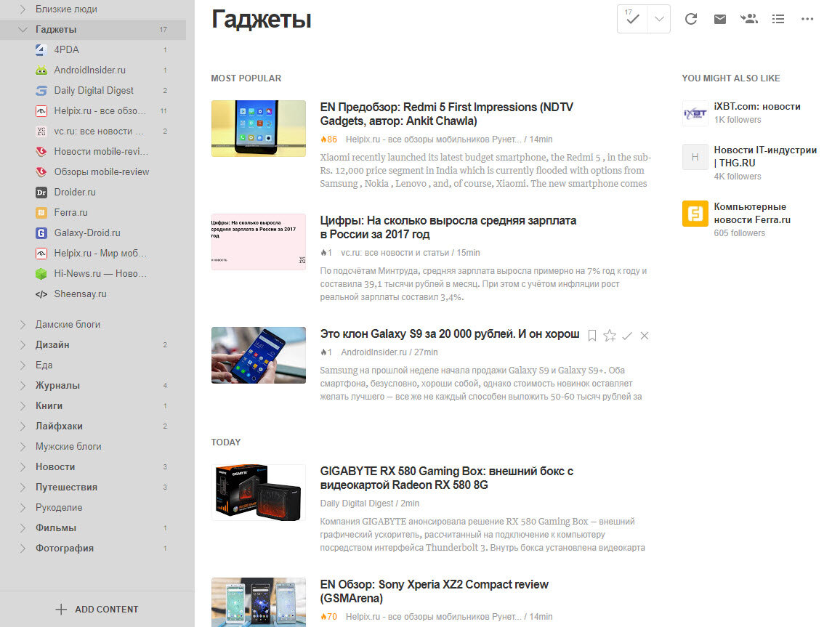This screenshot has height=627, width=840.
Task: Expand the Журналы category chevron
Action: pos(23,386)
